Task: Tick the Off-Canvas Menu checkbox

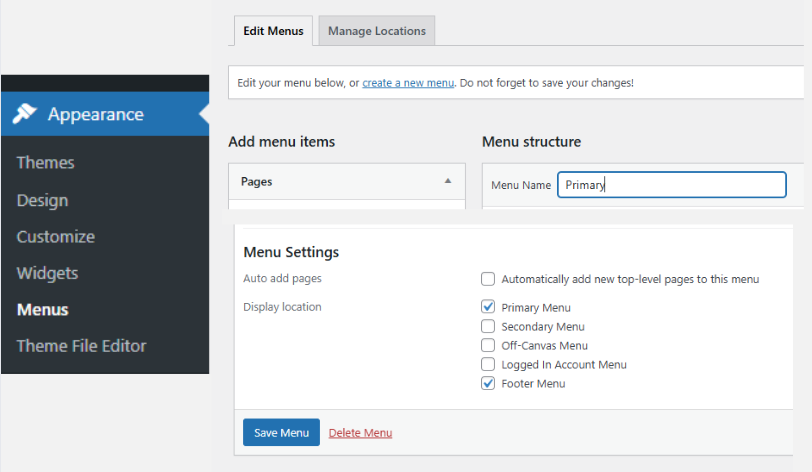Action: pos(488,345)
